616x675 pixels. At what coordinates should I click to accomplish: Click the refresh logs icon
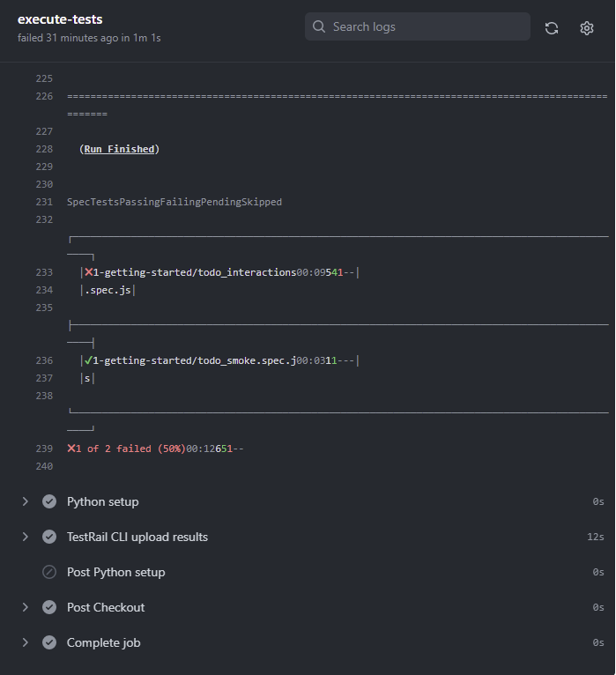tap(552, 27)
